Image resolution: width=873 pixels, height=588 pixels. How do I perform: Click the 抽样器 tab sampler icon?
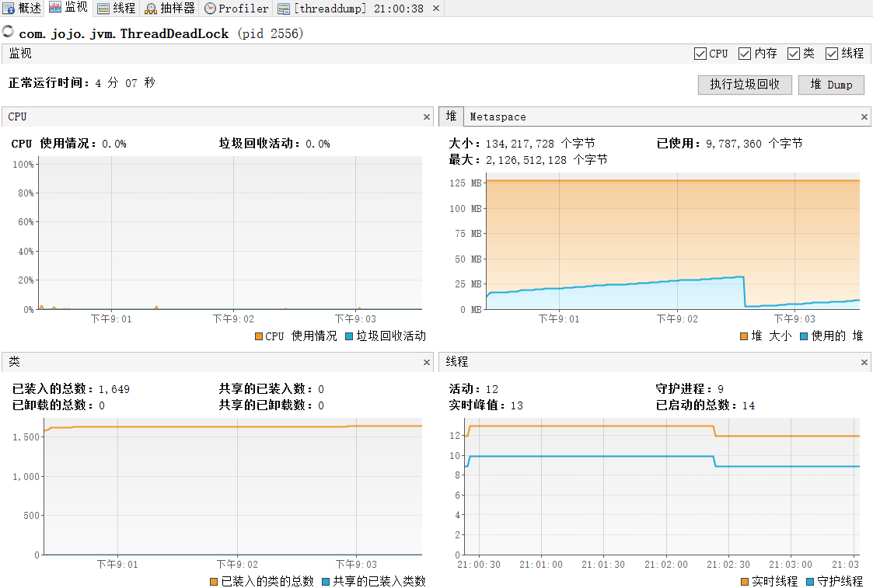click(x=150, y=9)
